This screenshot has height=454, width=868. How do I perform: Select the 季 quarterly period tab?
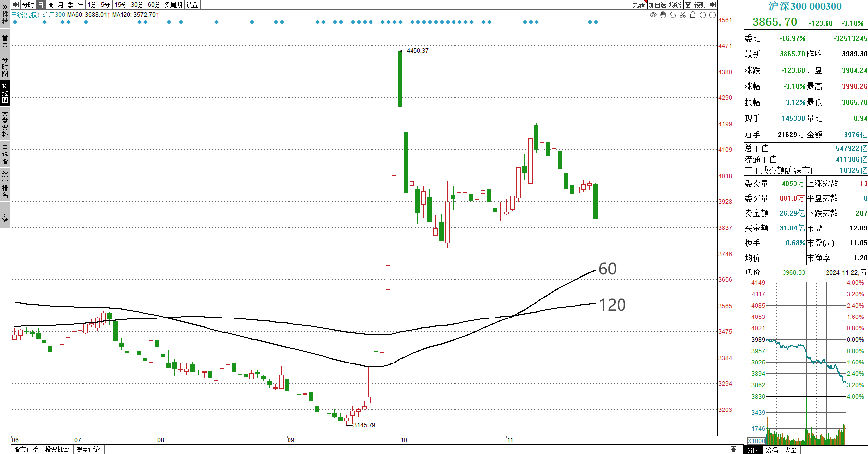71,5
